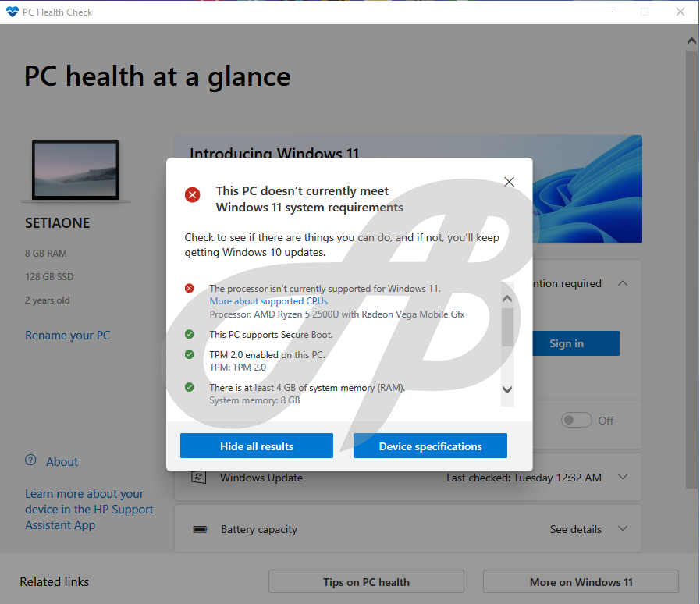Click green check icon for system memory

(190, 387)
